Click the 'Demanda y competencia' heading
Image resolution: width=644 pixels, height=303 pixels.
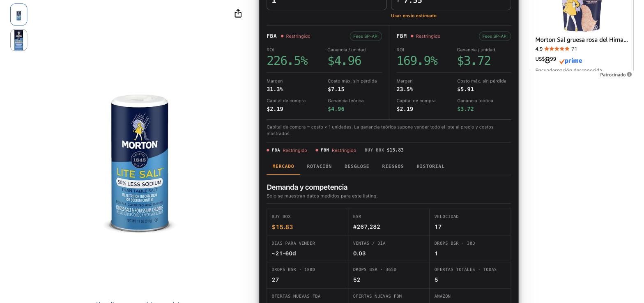click(x=307, y=187)
